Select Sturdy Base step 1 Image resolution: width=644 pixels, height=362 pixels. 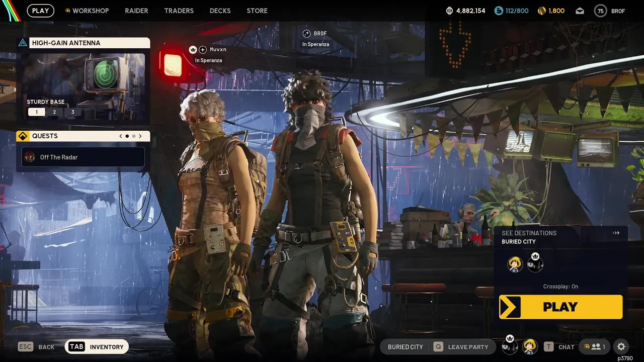point(36,112)
